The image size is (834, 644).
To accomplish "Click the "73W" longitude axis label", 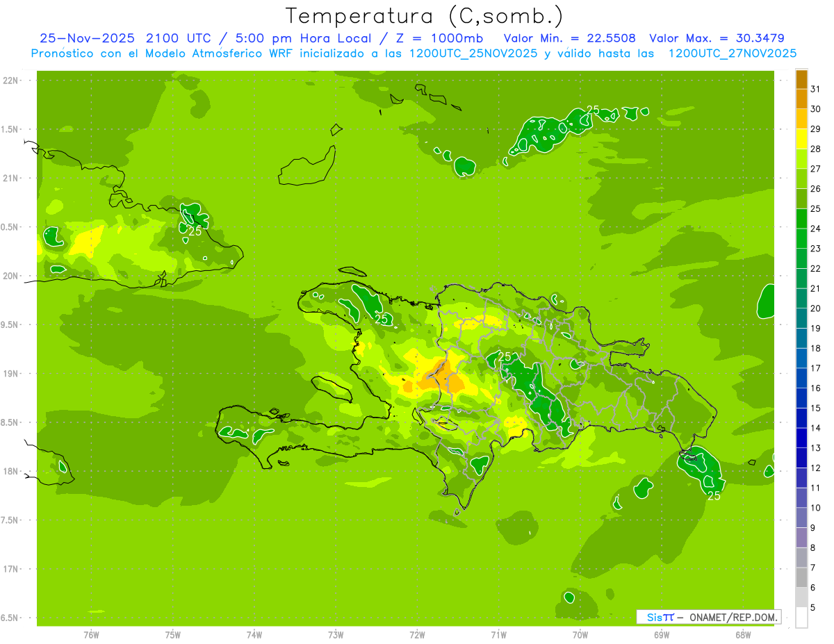I will point(336,635).
